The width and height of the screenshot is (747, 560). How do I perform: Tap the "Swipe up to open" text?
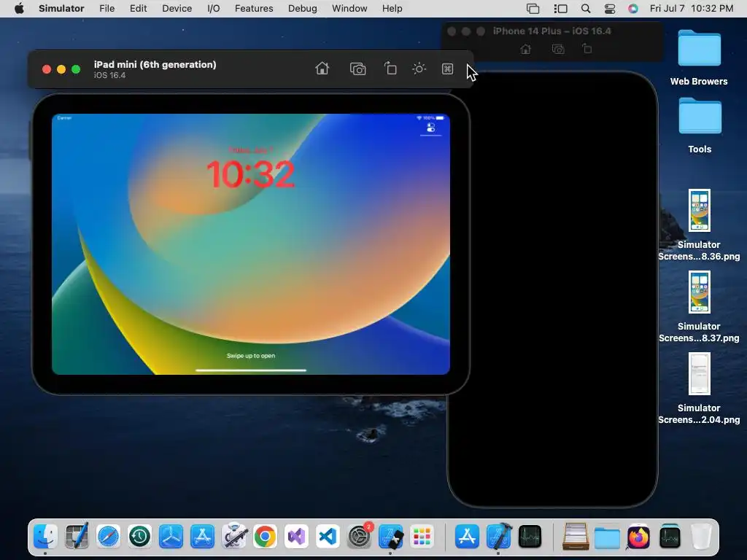click(251, 356)
